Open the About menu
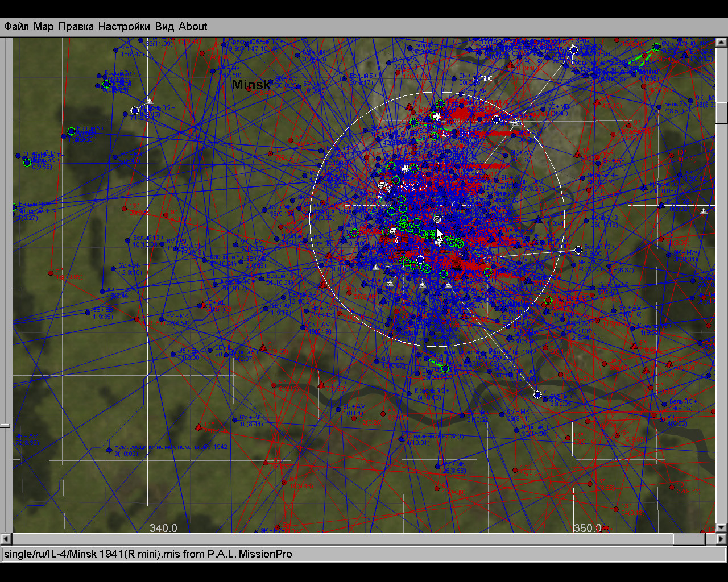 click(x=193, y=27)
